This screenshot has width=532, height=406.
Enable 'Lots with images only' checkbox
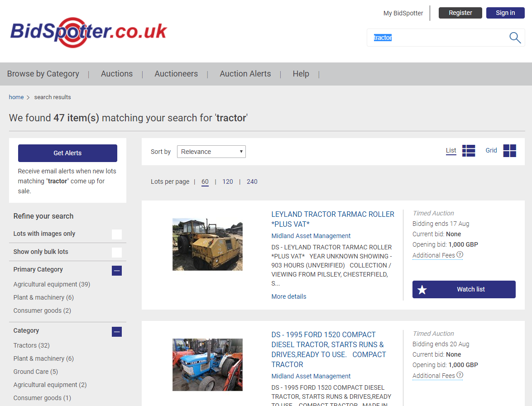tap(117, 234)
